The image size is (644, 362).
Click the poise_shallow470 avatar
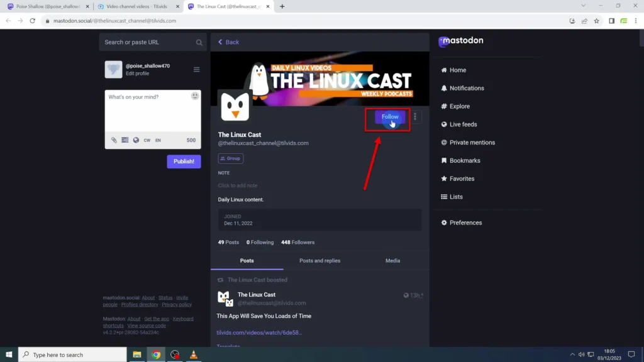click(113, 69)
